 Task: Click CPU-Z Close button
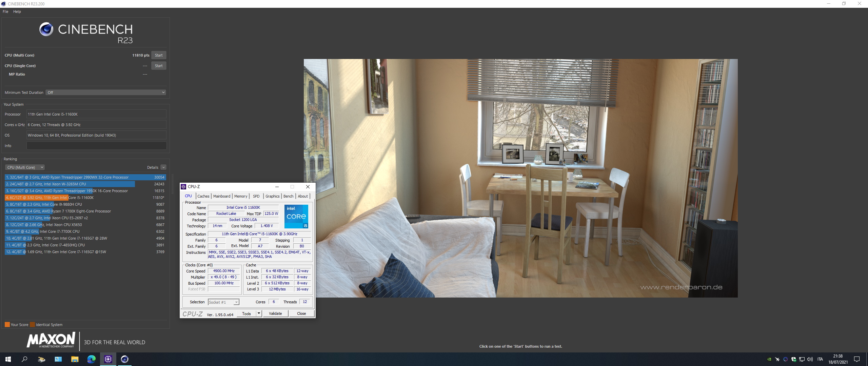click(301, 313)
